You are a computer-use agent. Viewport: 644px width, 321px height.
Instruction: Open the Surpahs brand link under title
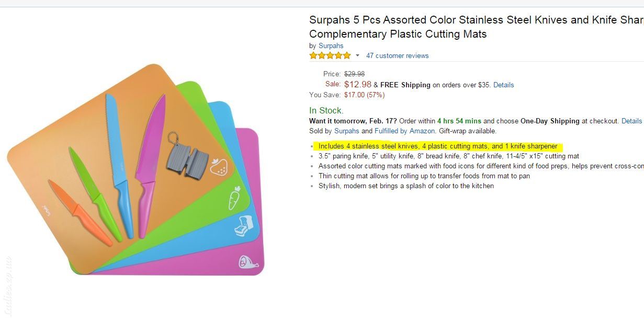[x=331, y=45]
